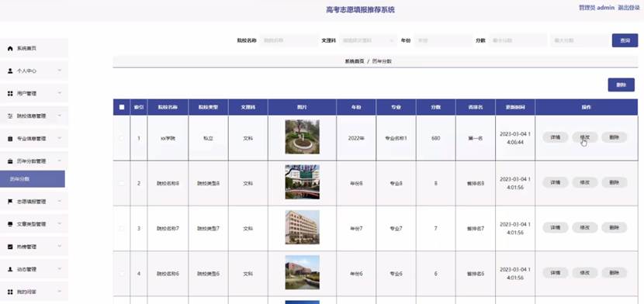
Task: Click the icon beside 院校信息管理
Action: [10, 116]
